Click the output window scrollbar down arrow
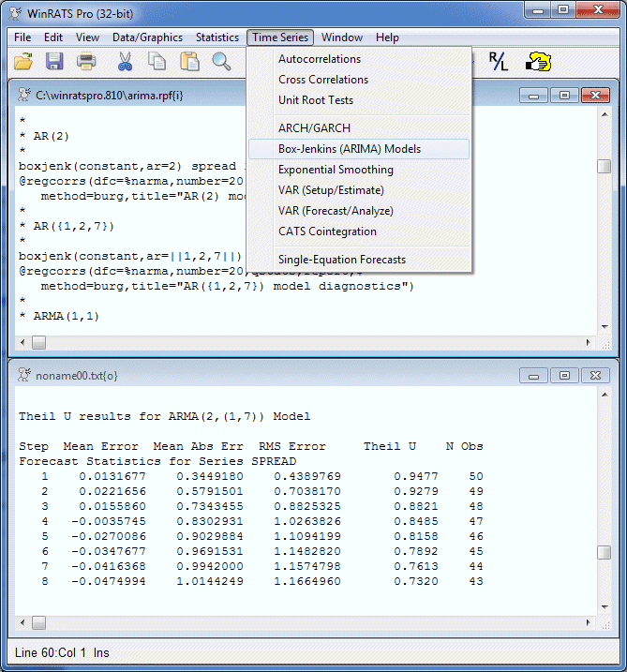 coord(605,607)
